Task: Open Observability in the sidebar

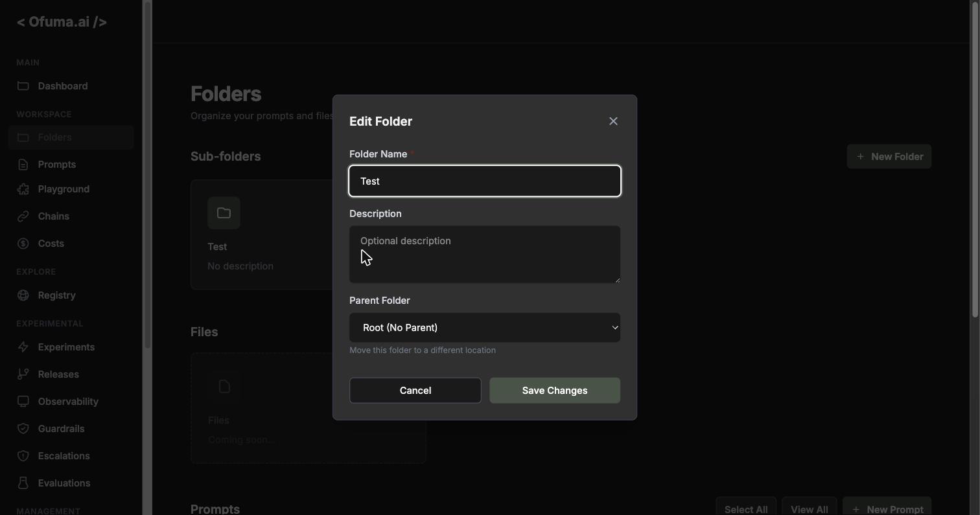Action: click(x=71, y=402)
